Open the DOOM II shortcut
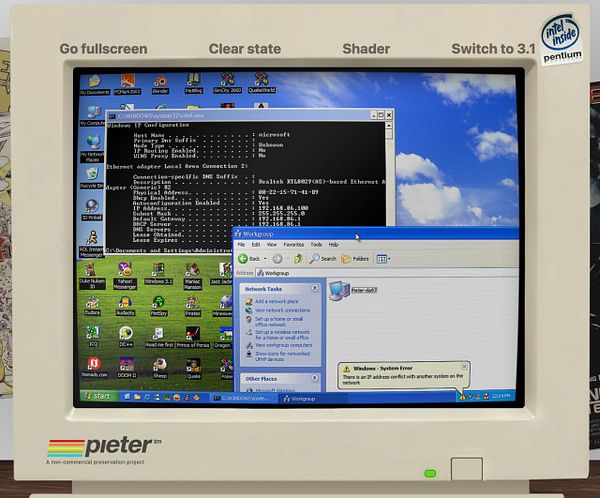Viewport: 600px width, 498px height. click(127, 368)
